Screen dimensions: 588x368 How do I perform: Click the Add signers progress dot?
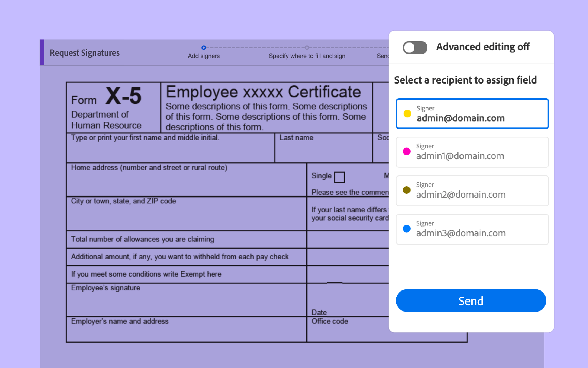[204, 47]
